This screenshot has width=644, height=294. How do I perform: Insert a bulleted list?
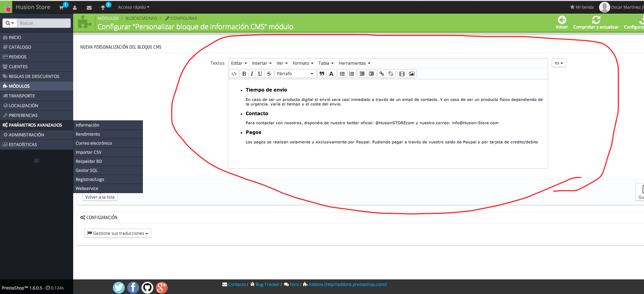pos(342,74)
